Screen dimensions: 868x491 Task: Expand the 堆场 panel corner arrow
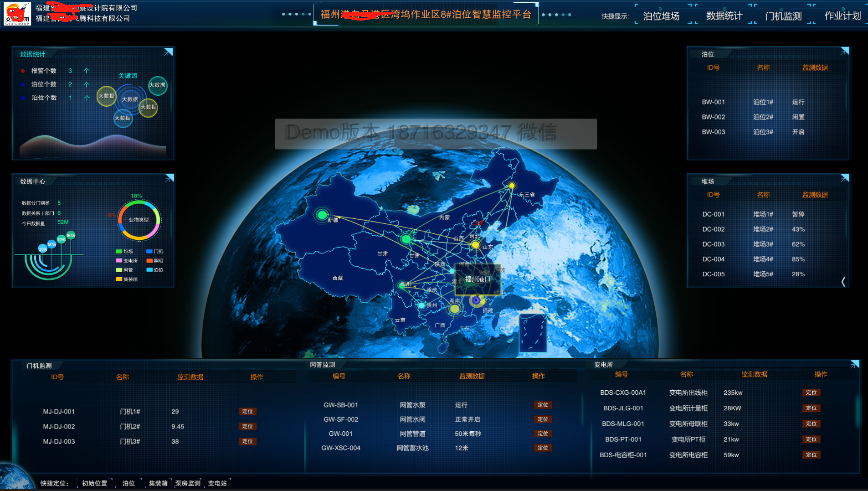click(x=844, y=178)
